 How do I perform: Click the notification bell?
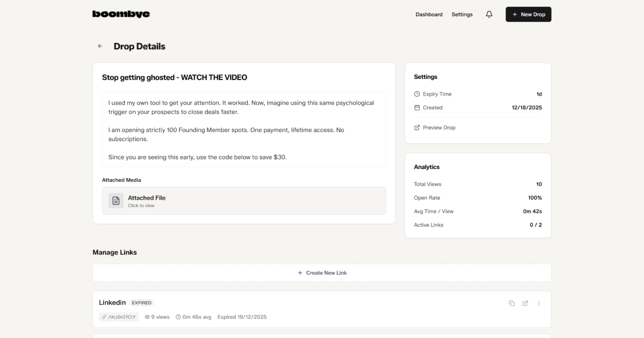click(x=489, y=14)
